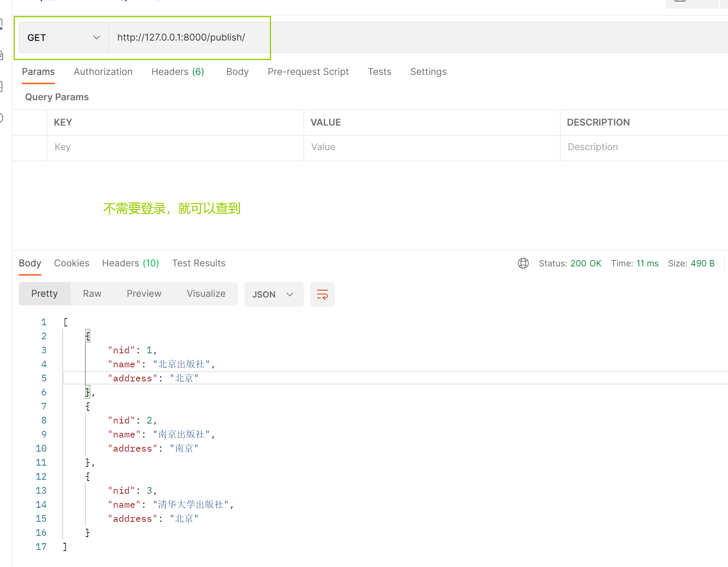Open the response Cookies tab

pyautogui.click(x=72, y=263)
